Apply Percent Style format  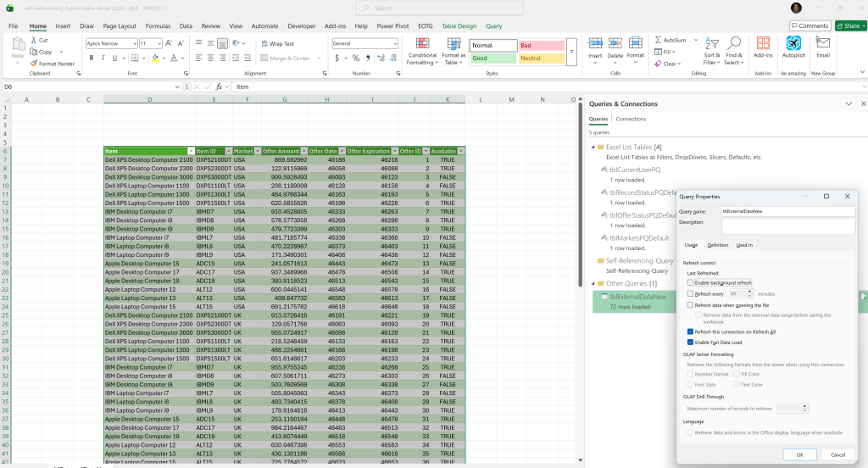[356, 58]
